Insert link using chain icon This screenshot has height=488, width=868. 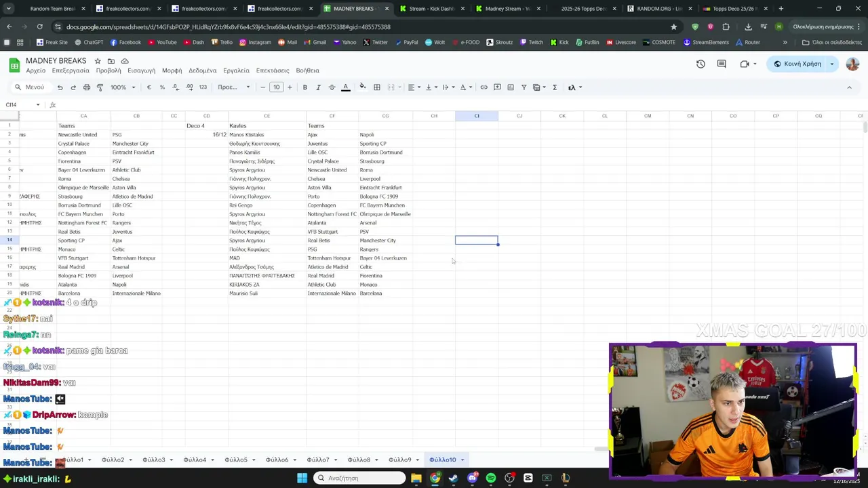(x=484, y=87)
